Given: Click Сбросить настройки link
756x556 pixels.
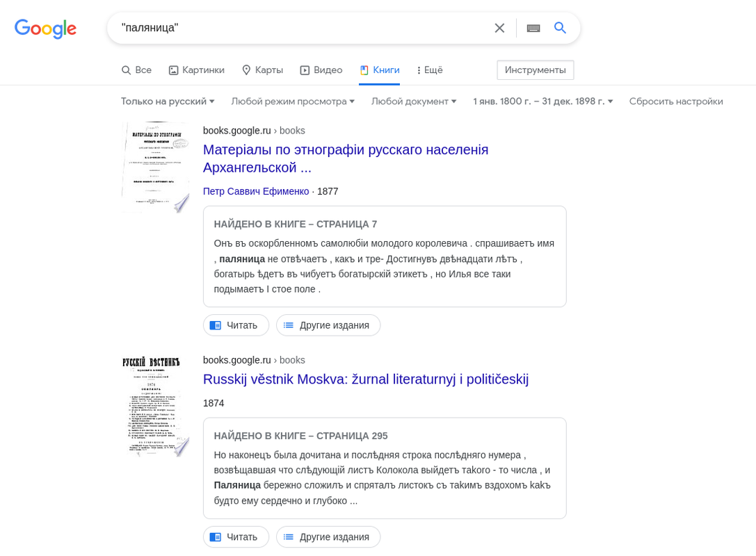Looking at the screenshot, I should click(x=676, y=101).
